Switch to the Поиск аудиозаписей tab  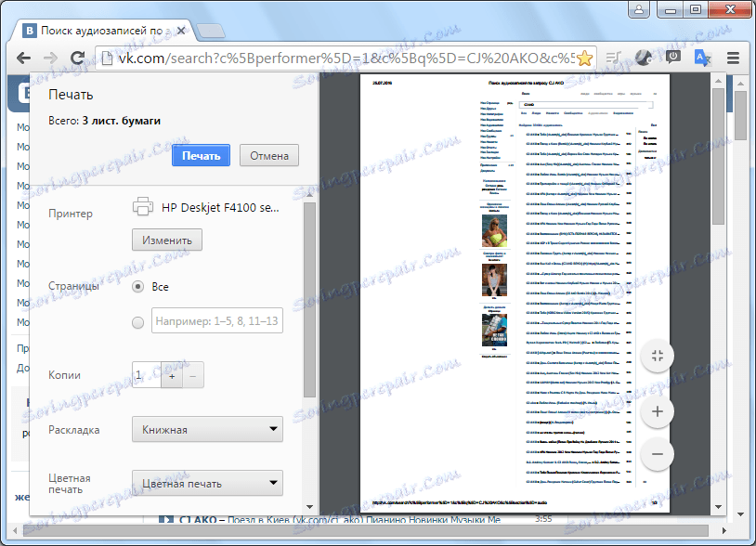(x=102, y=31)
